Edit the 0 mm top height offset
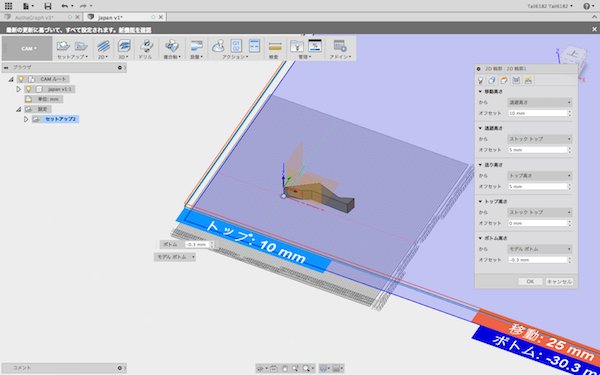 click(537, 223)
